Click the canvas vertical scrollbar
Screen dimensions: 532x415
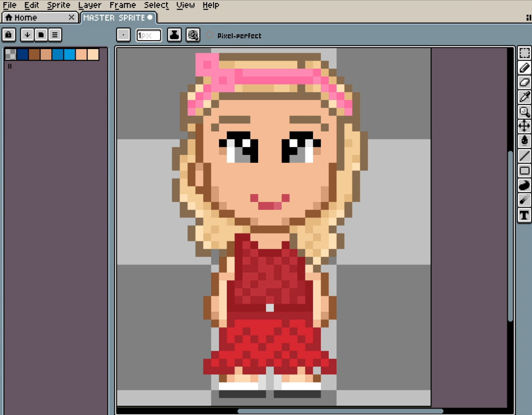(510, 236)
